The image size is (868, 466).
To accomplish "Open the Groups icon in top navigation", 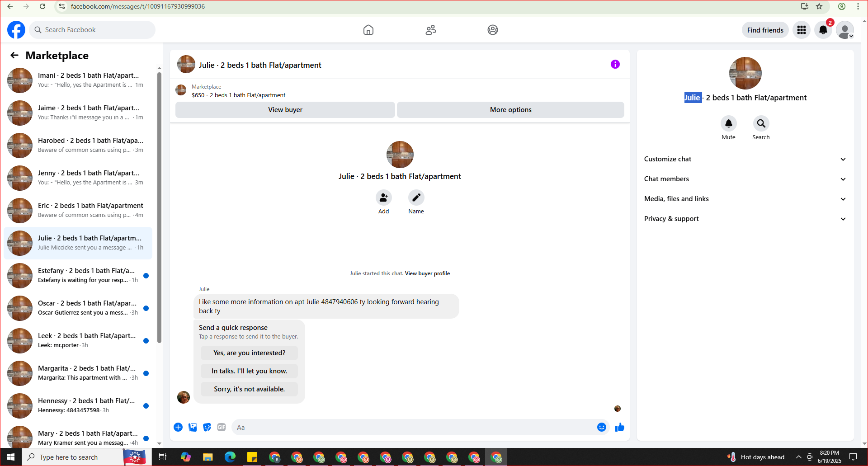I will 493,30.
